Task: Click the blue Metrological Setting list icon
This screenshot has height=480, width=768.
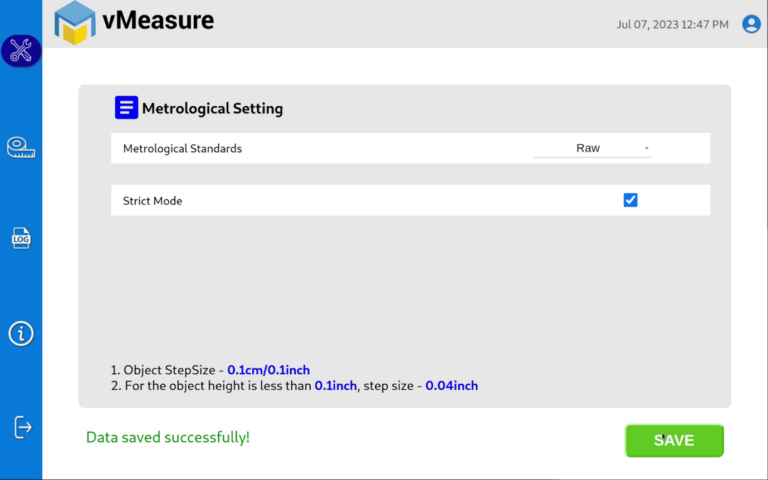Action: pos(126,107)
